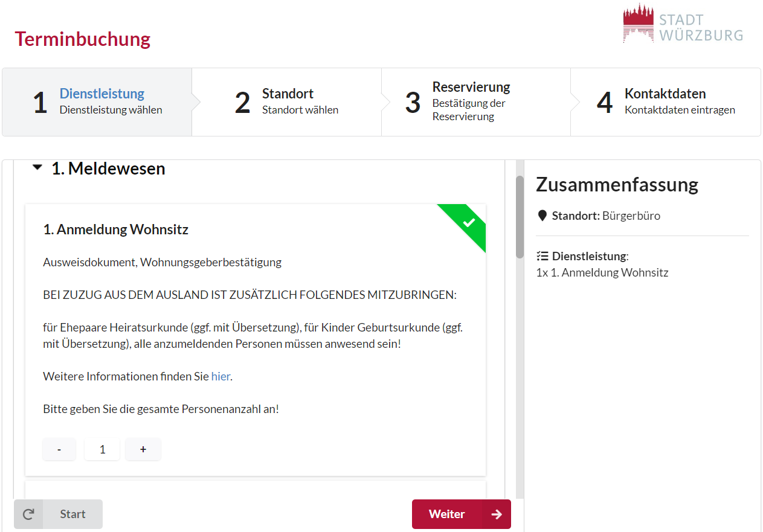Open step 1 Dienstleistung tab
This screenshot has width=763, height=532.
point(97,102)
